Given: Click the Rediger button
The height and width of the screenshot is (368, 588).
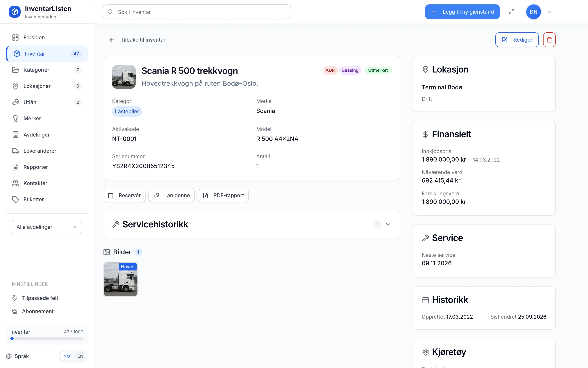Looking at the screenshot, I should 517,40.
